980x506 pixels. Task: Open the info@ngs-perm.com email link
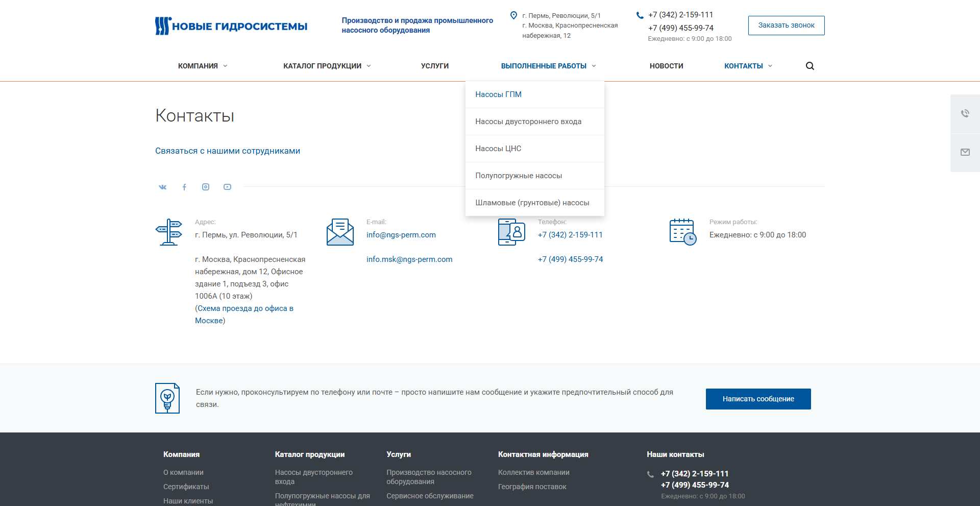pos(401,235)
